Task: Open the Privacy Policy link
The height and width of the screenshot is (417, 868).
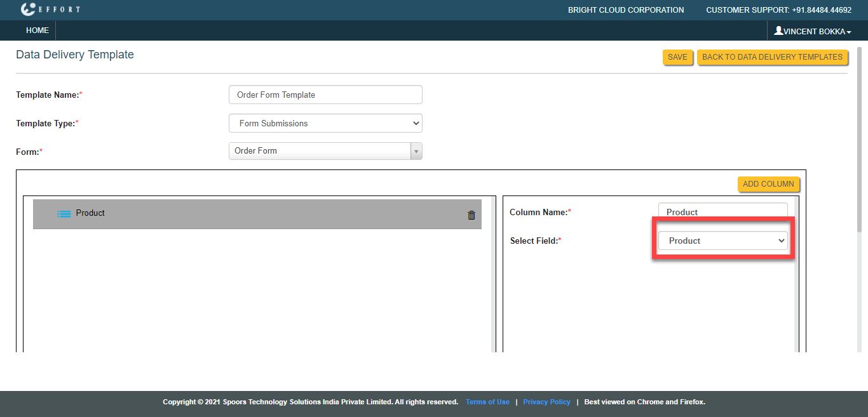Action: point(546,402)
